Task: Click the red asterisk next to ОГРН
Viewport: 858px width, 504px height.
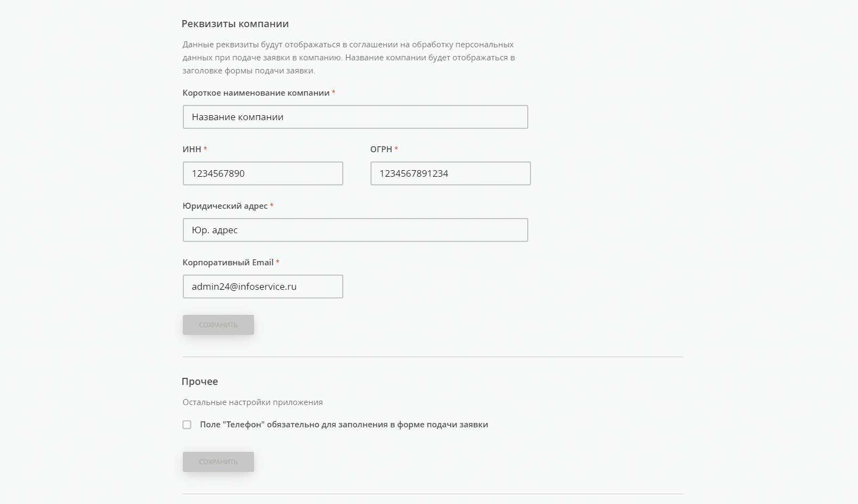Action: (396, 149)
